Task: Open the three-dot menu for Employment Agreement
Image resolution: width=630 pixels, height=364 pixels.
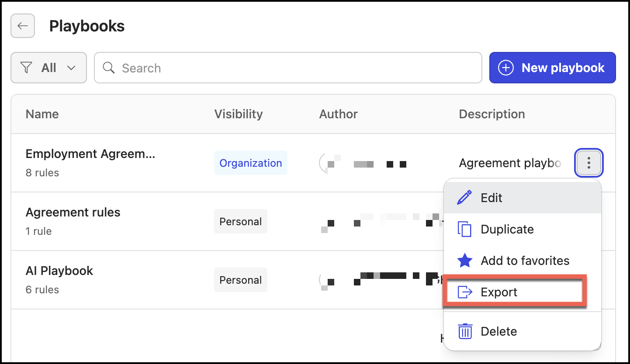Action: (589, 163)
